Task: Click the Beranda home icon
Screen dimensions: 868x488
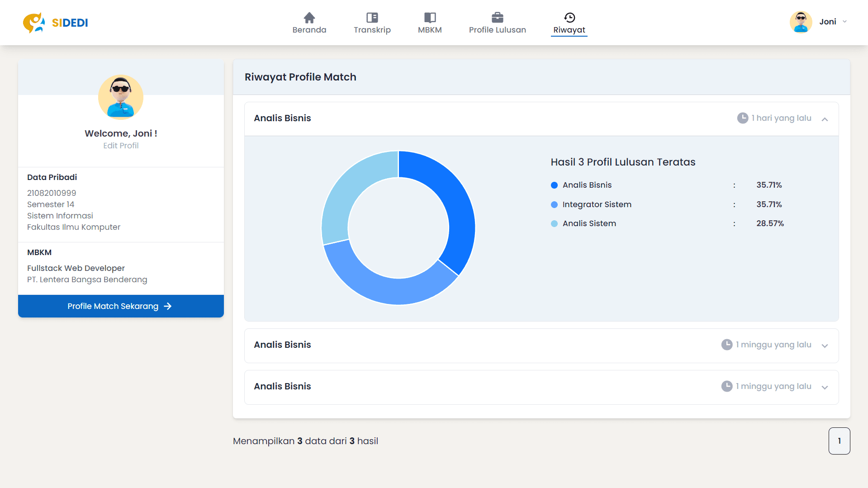Action: 309,18
